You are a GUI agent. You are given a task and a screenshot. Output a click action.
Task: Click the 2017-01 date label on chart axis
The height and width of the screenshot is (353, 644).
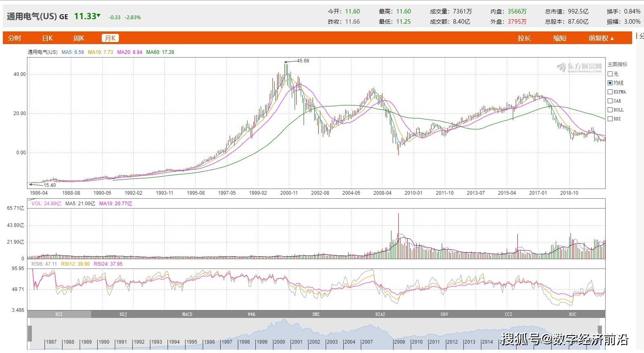tap(538, 193)
